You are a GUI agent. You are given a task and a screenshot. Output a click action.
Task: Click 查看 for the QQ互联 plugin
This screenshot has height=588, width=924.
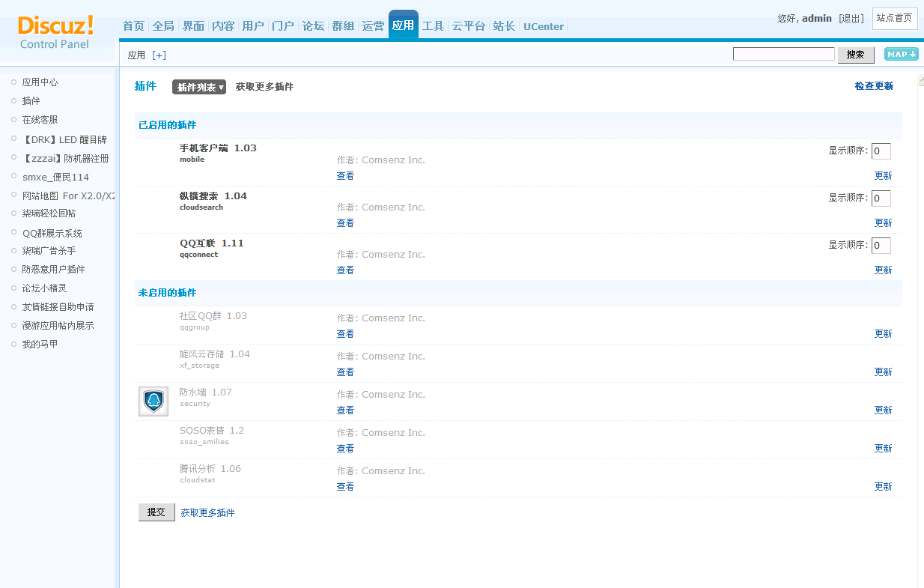tap(345, 270)
